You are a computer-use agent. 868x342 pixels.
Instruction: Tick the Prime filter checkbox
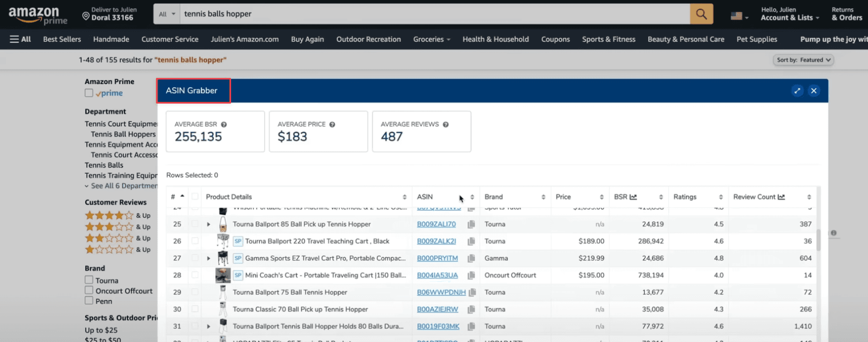point(89,93)
